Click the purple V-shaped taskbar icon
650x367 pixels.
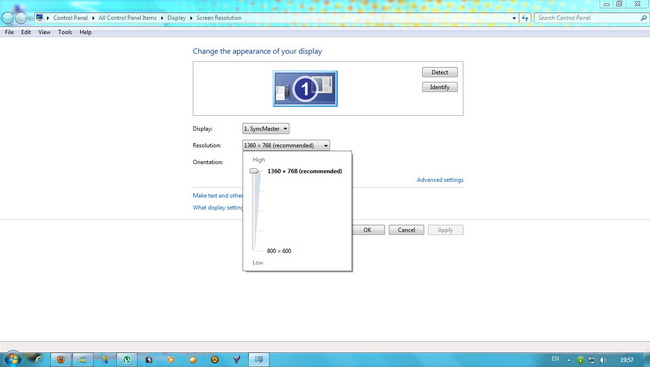coord(237,360)
